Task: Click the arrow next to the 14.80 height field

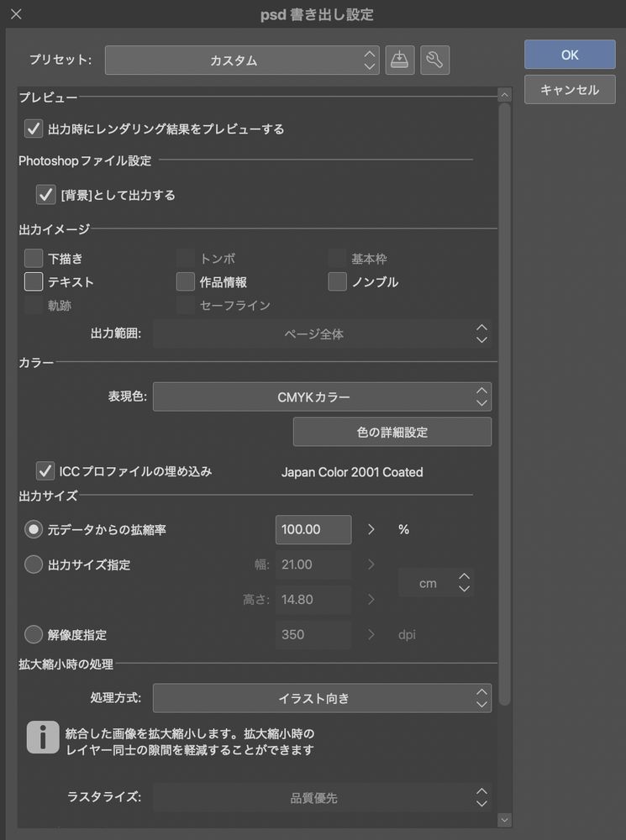Action: [371, 600]
